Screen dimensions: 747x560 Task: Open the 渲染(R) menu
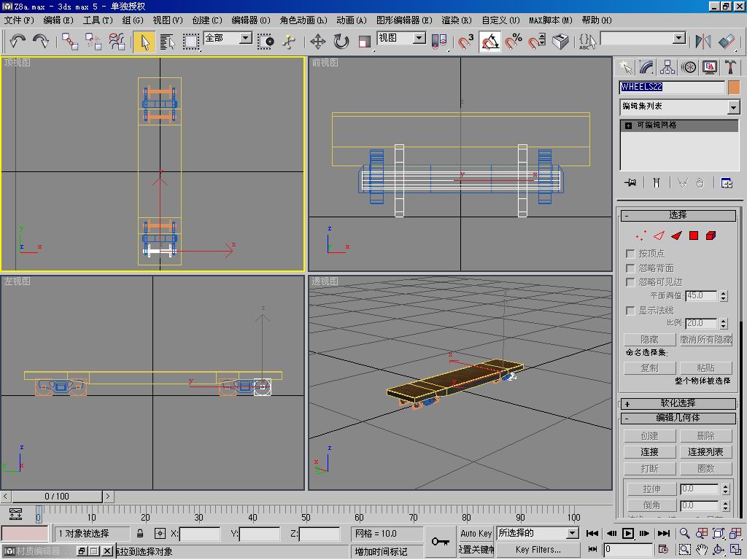tap(457, 20)
